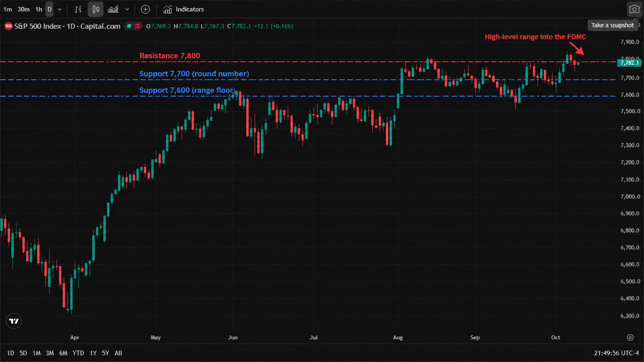Set date range to 3M
Viewport: 644px width, 362px height.
click(50, 353)
